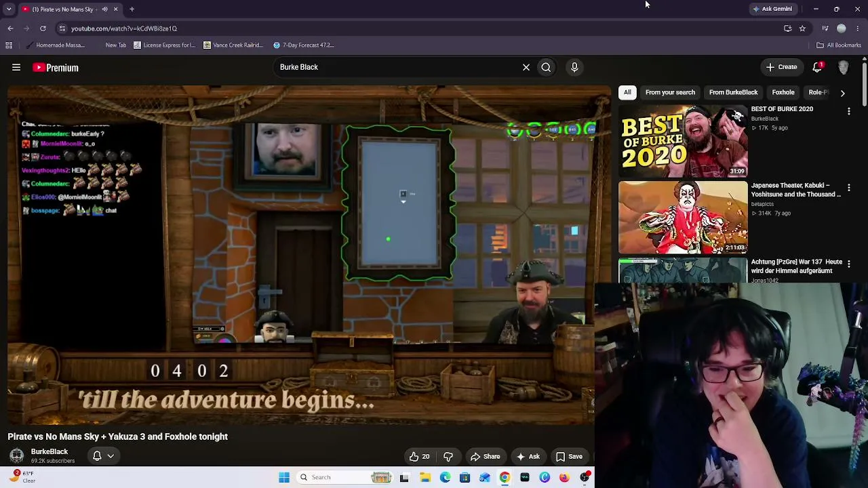Reload the YouTube page
The image size is (868, 488).
point(43,28)
